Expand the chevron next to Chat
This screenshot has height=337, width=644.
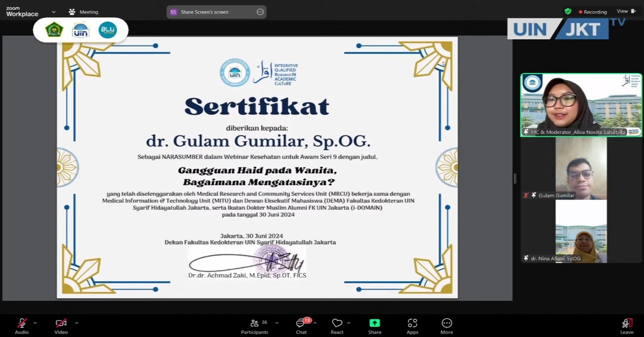[x=315, y=323]
